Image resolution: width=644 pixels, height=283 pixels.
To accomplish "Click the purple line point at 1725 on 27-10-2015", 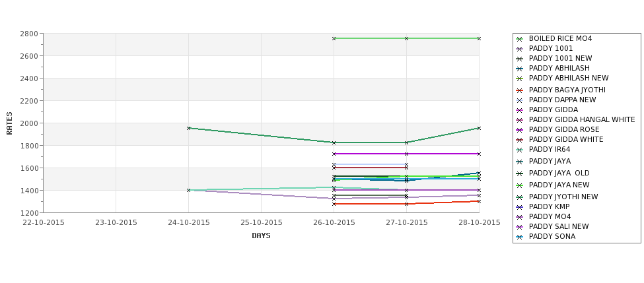I will pyautogui.click(x=406, y=154).
